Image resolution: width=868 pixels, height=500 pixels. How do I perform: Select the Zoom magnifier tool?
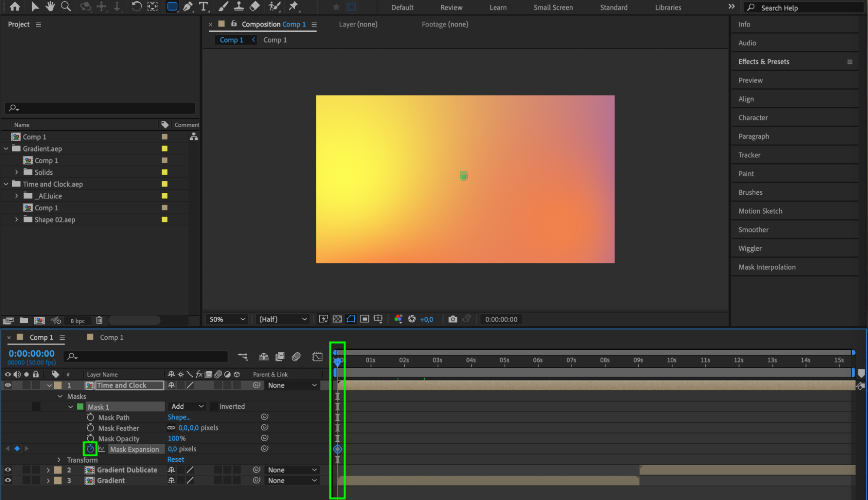tap(66, 7)
